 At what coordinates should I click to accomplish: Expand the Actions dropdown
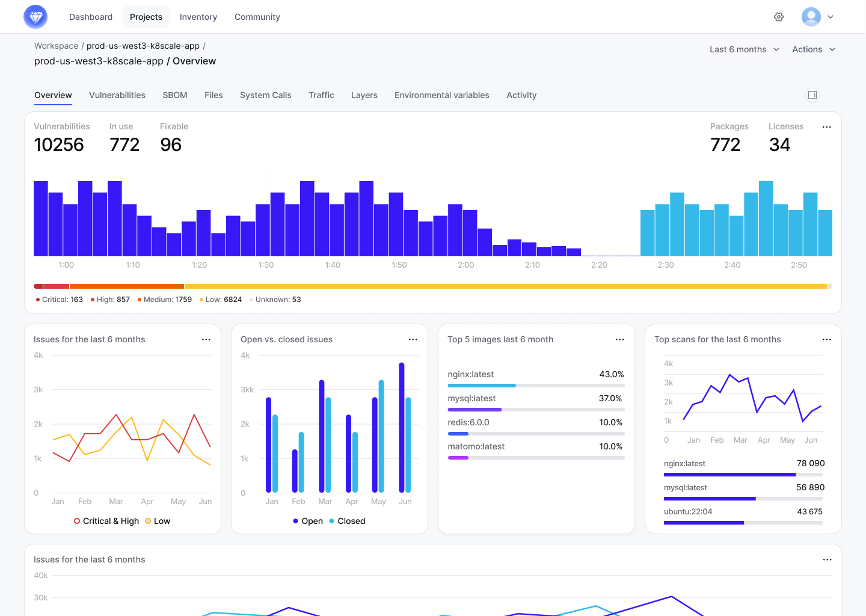[813, 49]
